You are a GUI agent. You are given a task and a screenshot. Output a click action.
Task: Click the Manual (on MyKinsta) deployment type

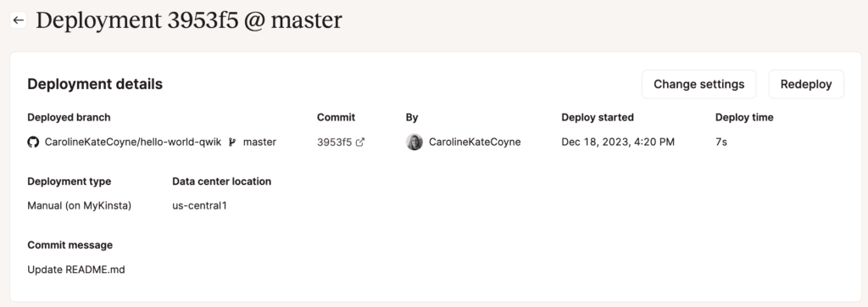click(79, 205)
